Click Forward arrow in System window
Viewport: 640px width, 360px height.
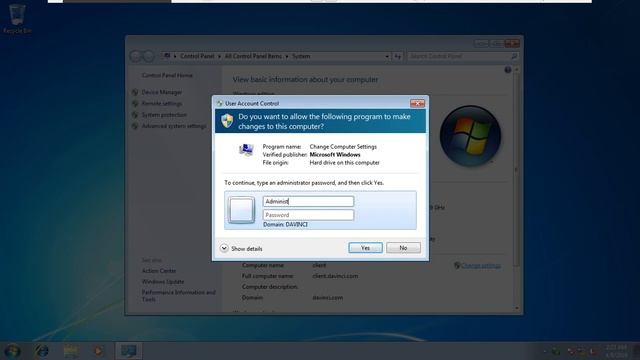149,56
